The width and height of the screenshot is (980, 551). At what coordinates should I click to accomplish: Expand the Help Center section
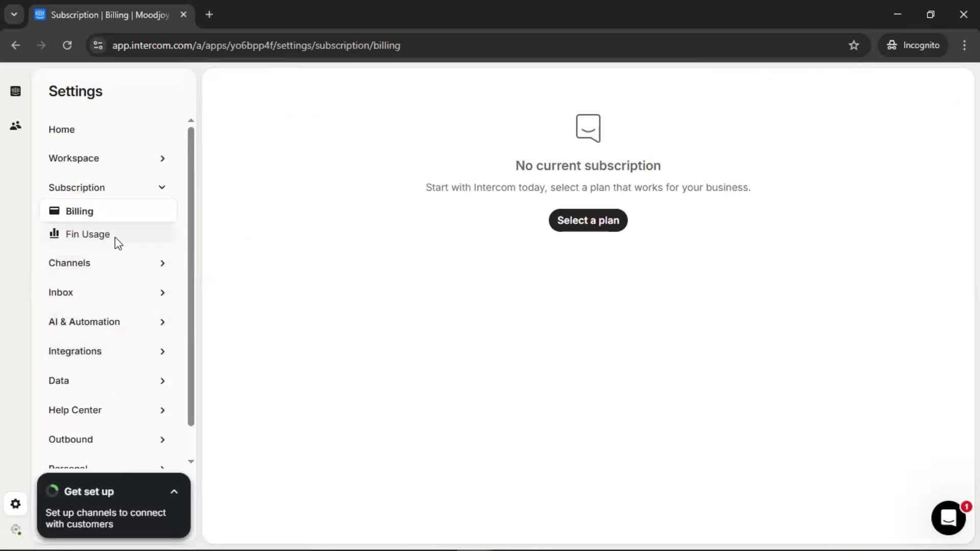(x=107, y=410)
